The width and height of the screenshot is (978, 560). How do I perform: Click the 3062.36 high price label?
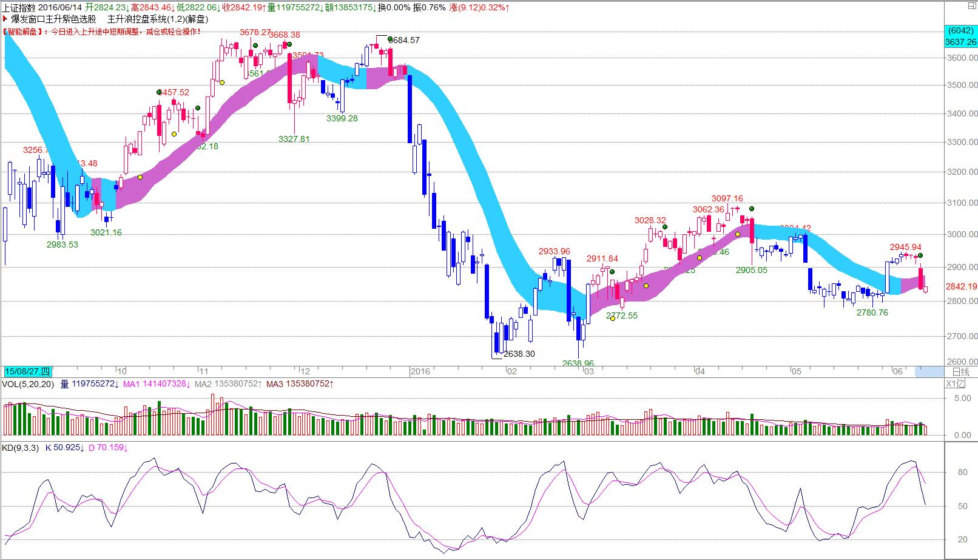(709, 209)
